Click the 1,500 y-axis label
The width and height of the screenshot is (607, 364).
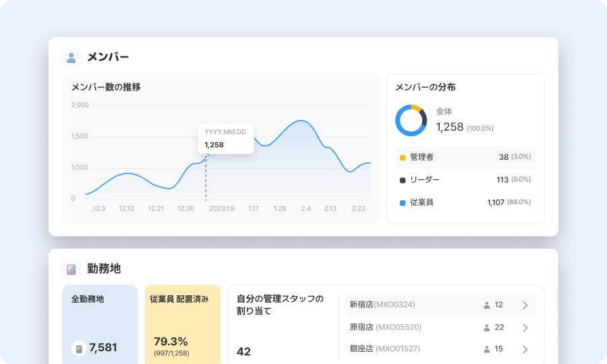tap(80, 136)
